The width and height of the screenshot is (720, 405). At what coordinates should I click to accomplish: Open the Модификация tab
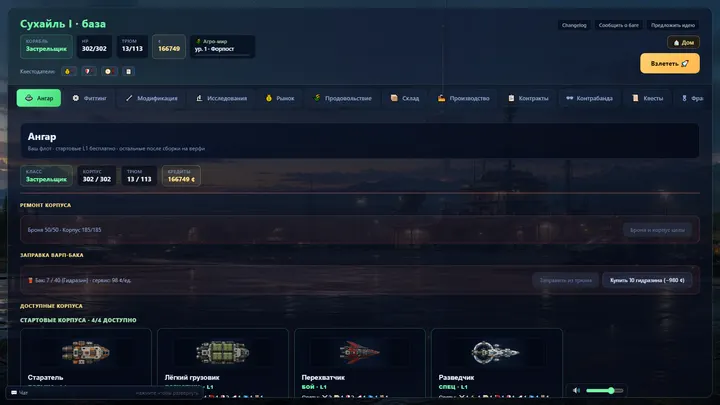[x=152, y=98]
